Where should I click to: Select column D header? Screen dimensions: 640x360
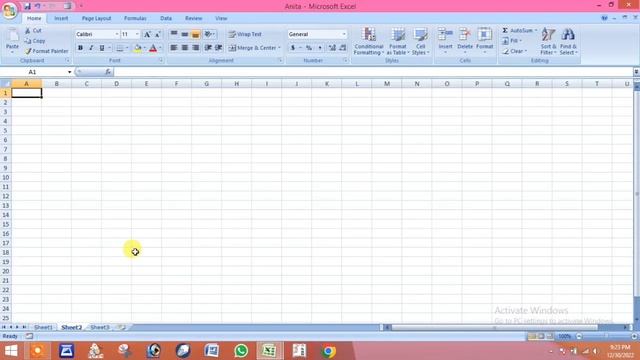tap(116, 84)
